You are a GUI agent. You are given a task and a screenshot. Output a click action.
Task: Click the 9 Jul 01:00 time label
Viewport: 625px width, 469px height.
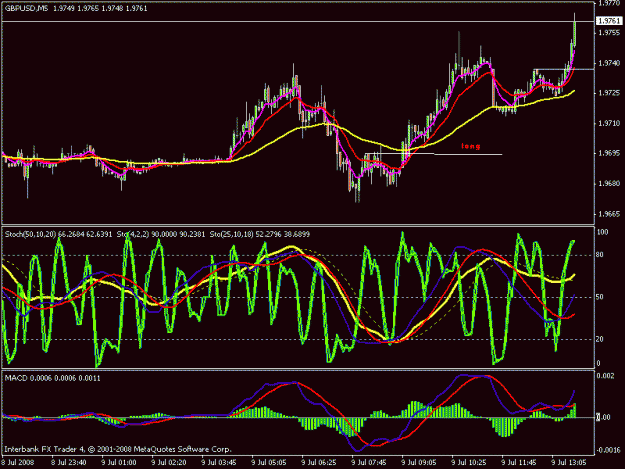click(x=119, y=463)
